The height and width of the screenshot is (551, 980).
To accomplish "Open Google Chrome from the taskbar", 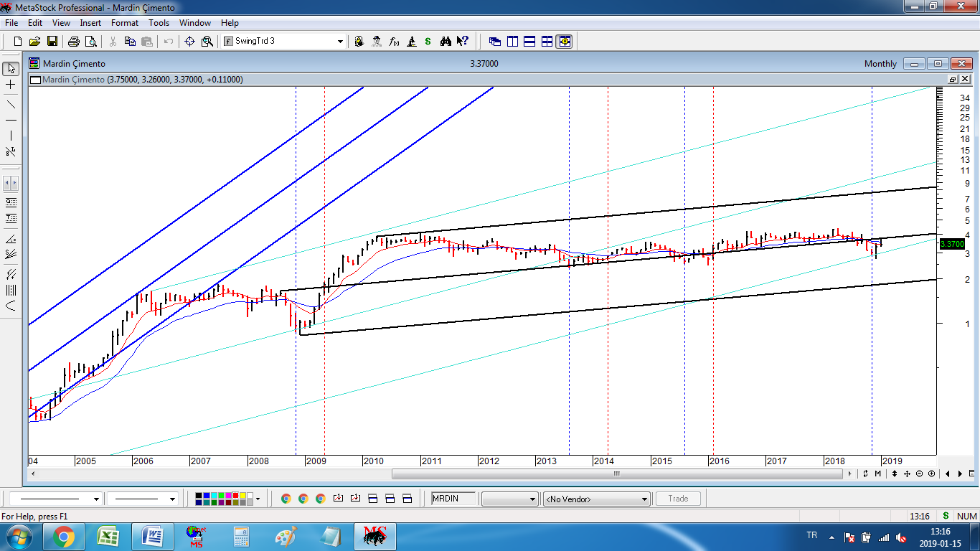I will tap(63, 537).
